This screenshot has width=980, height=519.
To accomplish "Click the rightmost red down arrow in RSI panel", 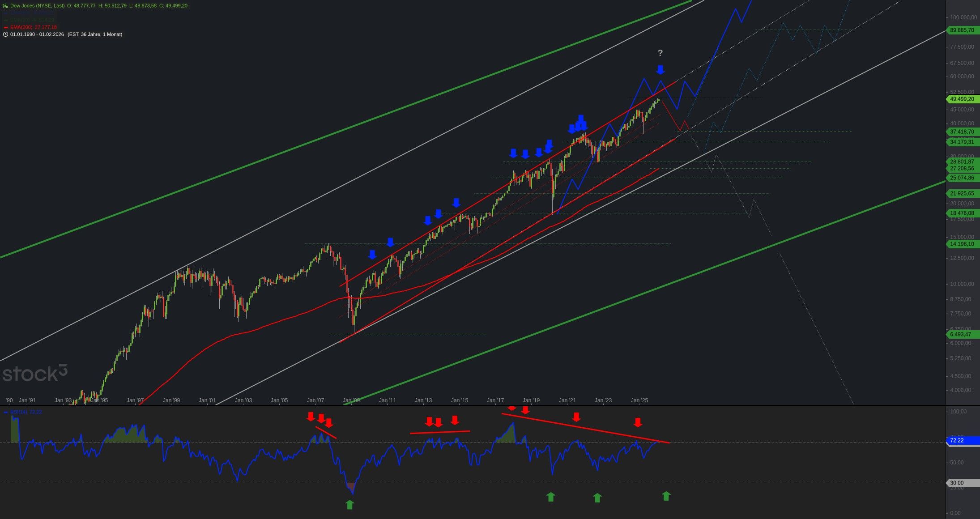I will point(638,422).
